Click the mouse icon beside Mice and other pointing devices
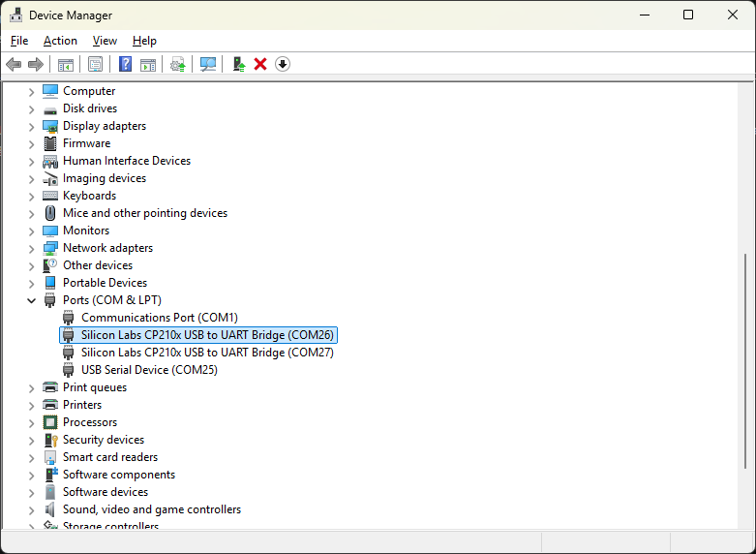 click(50, 213)
